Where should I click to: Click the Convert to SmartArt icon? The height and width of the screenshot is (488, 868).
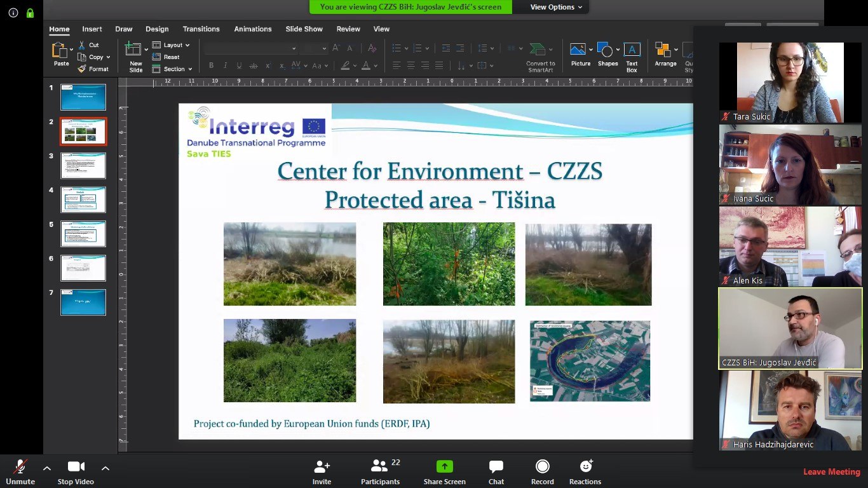pos(538,50)
